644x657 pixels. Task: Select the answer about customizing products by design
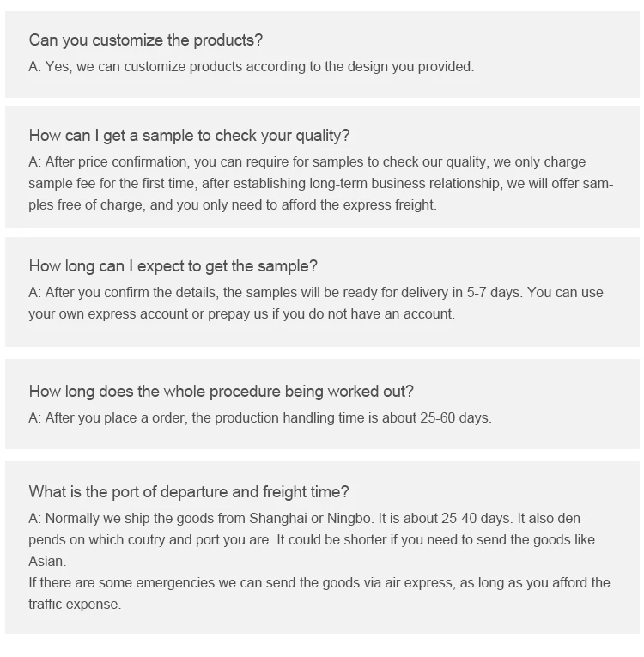pyautogui.click(x=252, y=67)
